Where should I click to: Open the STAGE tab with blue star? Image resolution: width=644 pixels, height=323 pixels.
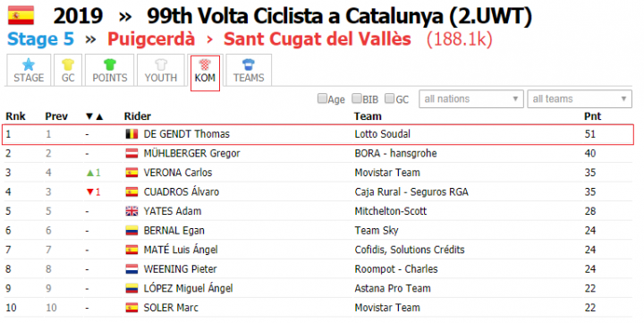pyautogui.click(x=29, y=71)
